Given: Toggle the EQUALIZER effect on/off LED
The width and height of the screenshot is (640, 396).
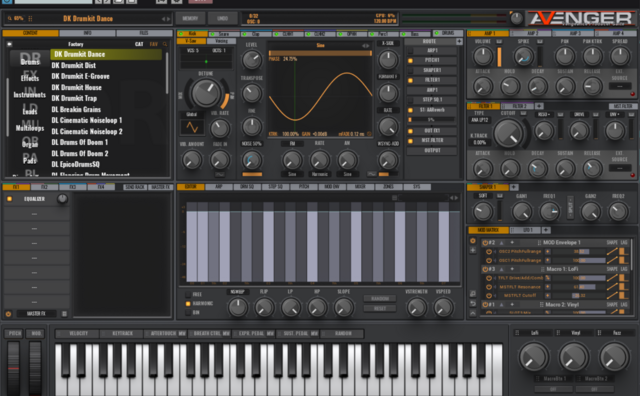Looking at the screenshot, I should coord(9,199).
